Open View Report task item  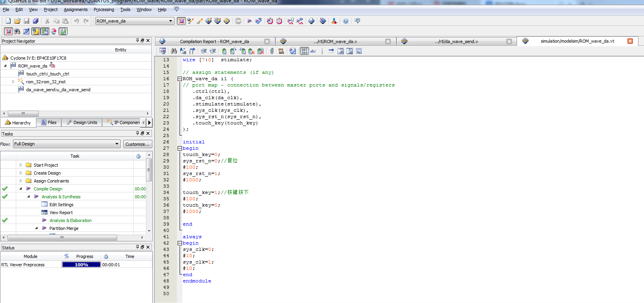61,213
